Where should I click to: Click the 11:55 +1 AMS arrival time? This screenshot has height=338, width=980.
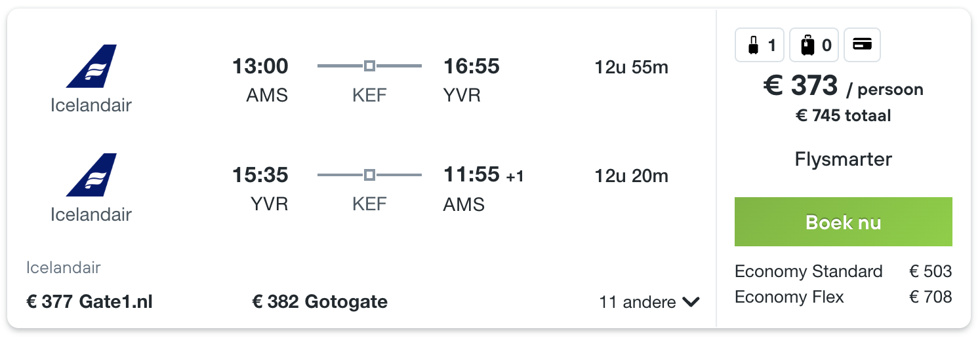[483, 175]
